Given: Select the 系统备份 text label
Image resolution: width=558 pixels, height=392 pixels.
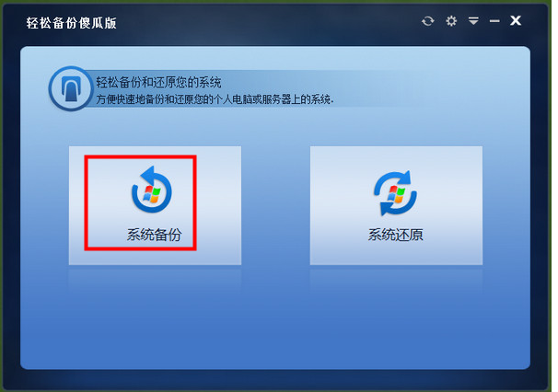Looking at the screenshot, I should point(154,235).
